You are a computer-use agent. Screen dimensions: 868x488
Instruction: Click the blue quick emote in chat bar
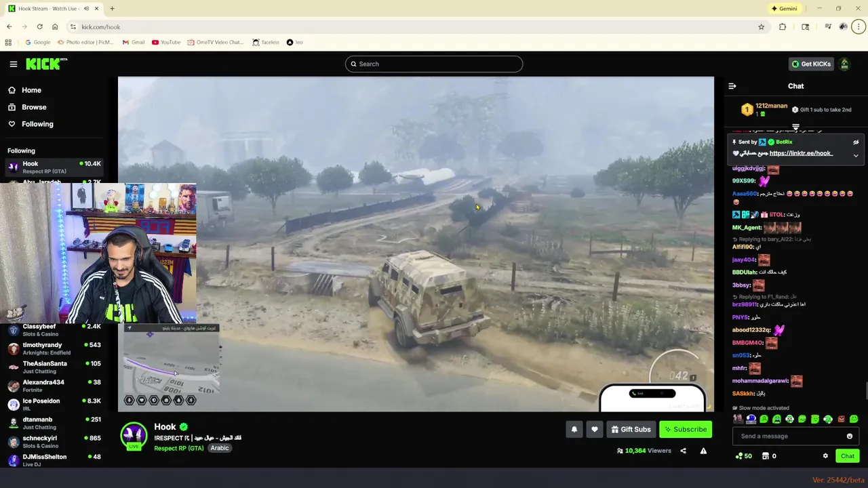[751, 420]
